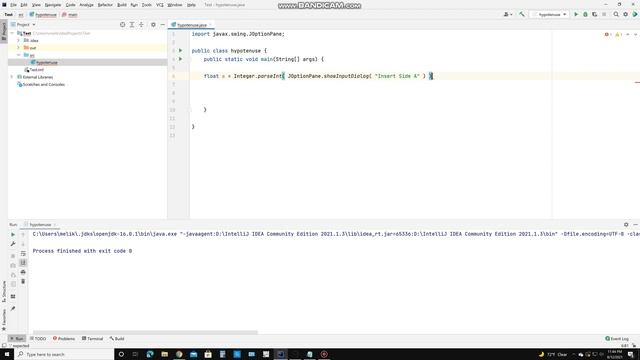Open Windows Start menu
Screen dimensions: 640x360
point(7,354)
